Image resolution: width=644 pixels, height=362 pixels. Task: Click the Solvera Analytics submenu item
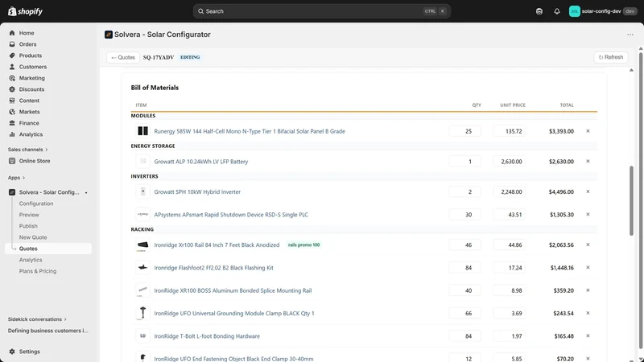[x=31, y=260]
